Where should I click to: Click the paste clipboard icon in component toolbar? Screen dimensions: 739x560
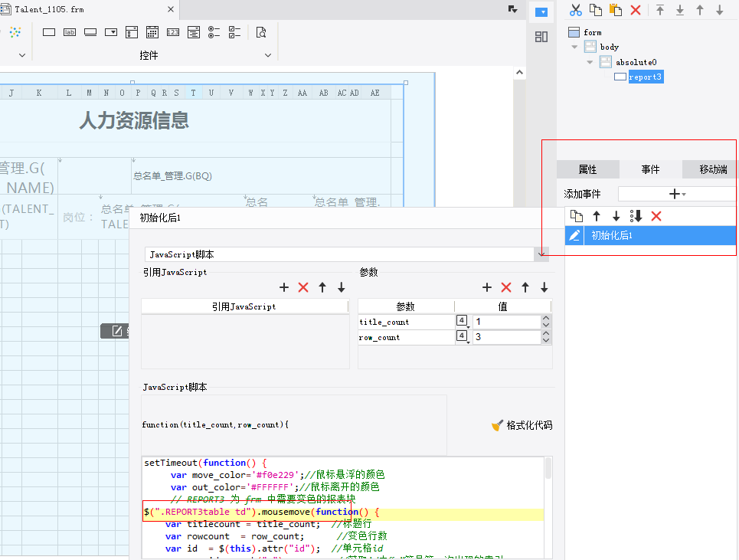(x=615, y=10)
